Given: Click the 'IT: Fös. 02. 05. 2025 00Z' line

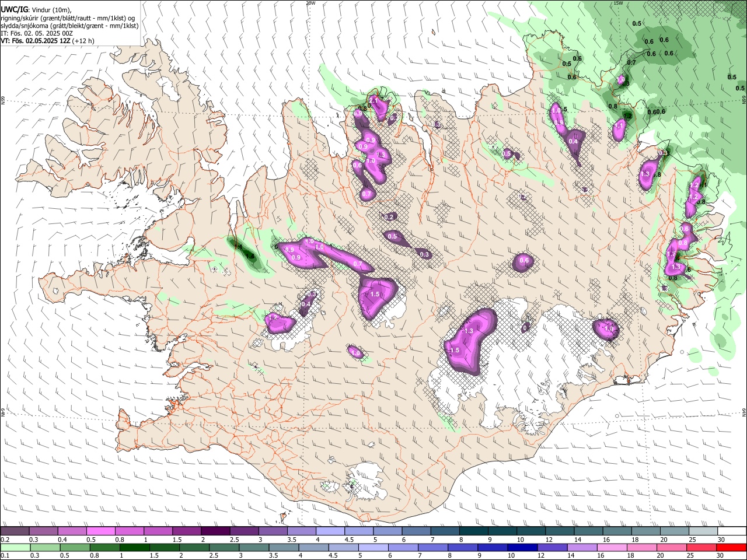Looking at the screenshot, I should coord(37,33).
